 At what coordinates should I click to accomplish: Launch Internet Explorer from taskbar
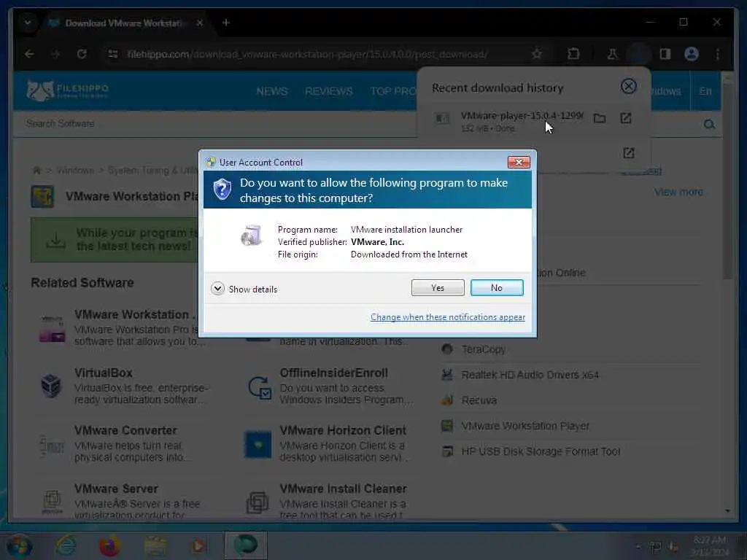[65, 545]
